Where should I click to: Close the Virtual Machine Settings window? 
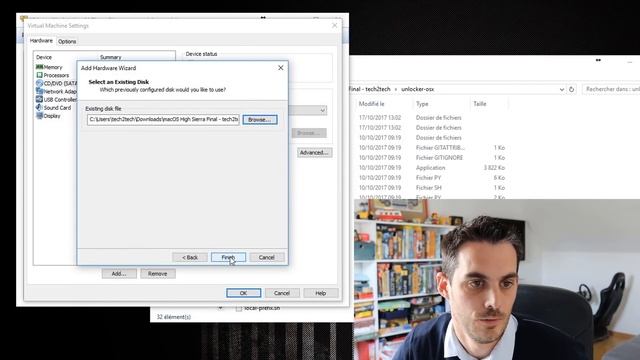point(335,25)
